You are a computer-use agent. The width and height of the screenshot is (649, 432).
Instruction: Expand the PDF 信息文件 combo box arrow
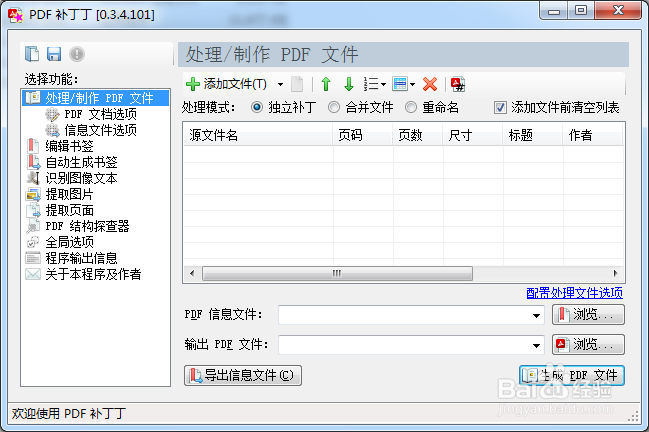coord(536,316)
